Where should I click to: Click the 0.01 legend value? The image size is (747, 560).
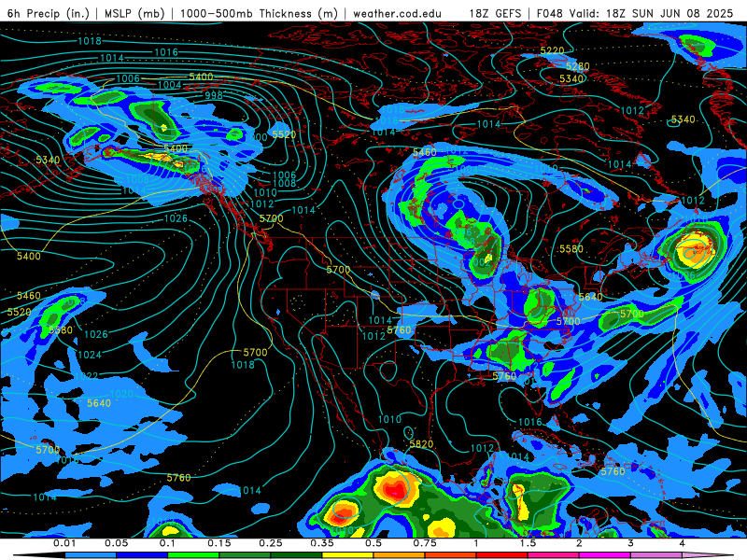click(64, 543)
